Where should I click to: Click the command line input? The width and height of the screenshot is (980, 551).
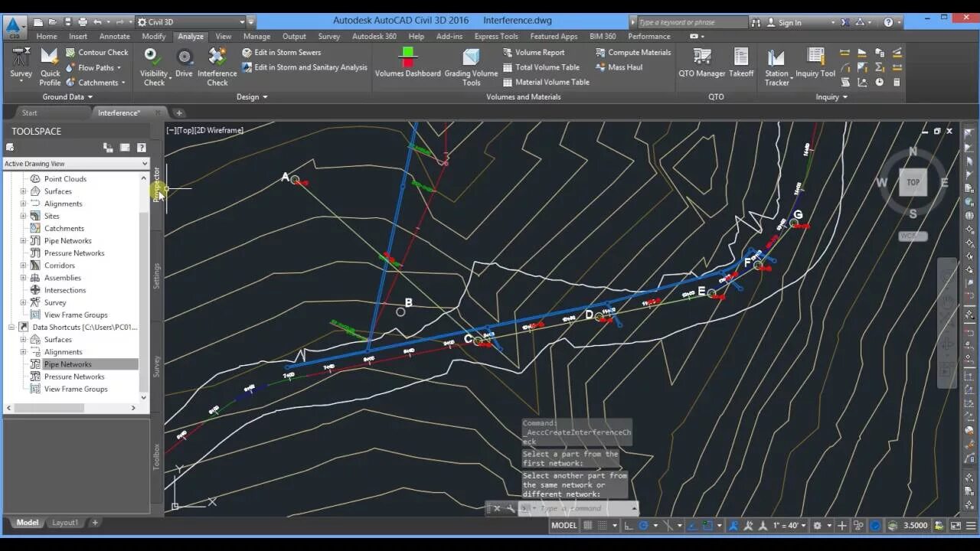coord(580,508)
